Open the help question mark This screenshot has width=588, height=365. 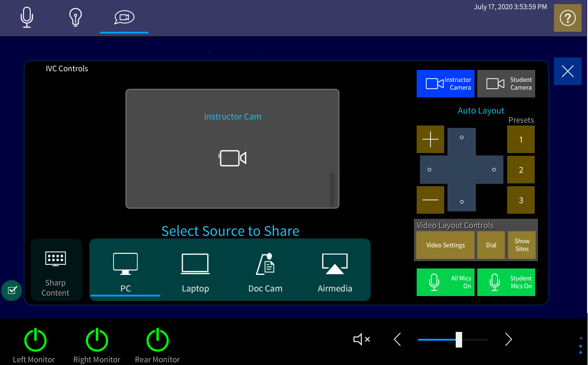(x=567, y=18)
